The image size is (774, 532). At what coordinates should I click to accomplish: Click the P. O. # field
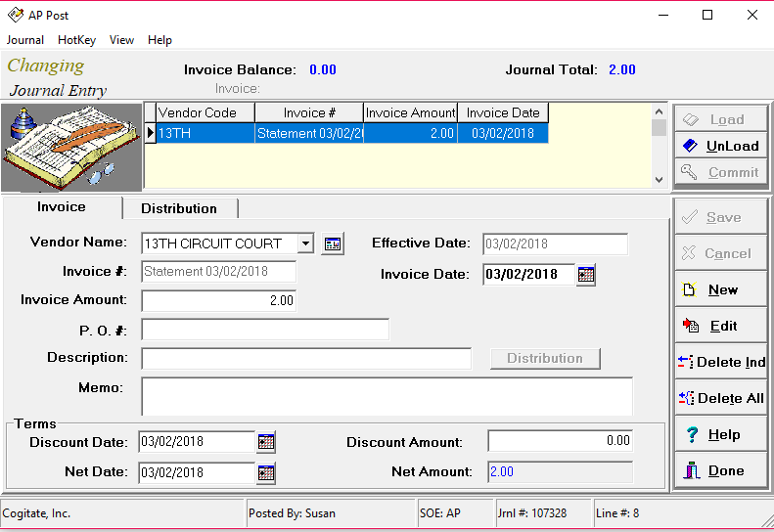pyautogui.click(x=265, y=330)
